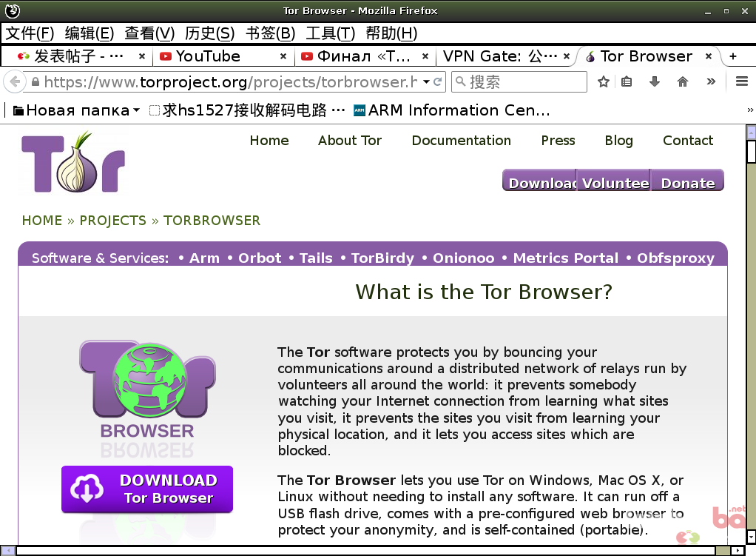This screenshot has width=756, height=556.
Task: Click the back navigation arrow
Action: pos(15,81)
